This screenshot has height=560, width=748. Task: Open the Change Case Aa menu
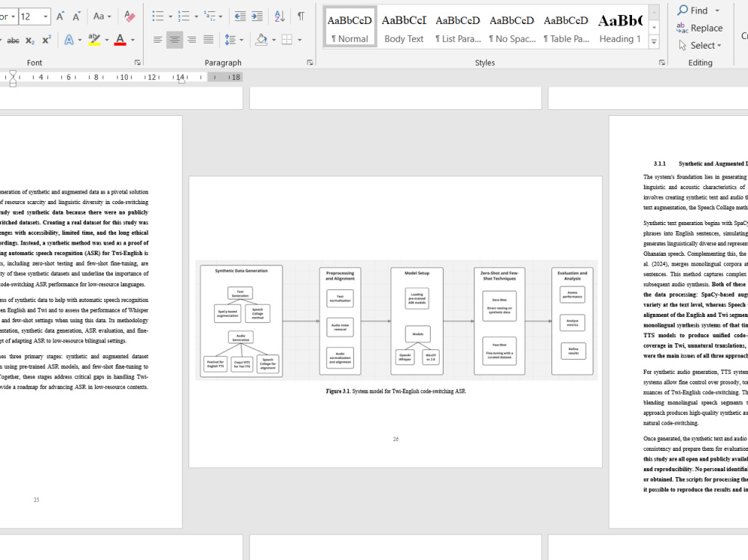click(x=102, y=16)
